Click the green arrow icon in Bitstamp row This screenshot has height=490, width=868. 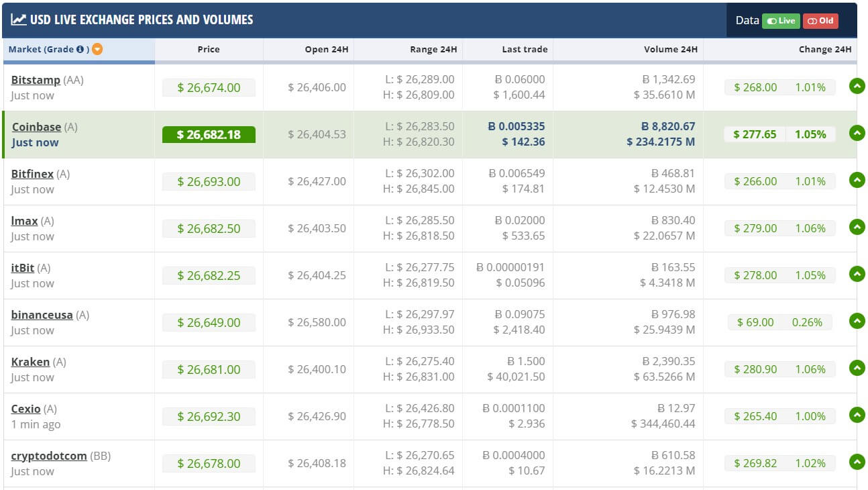(857, 86)
